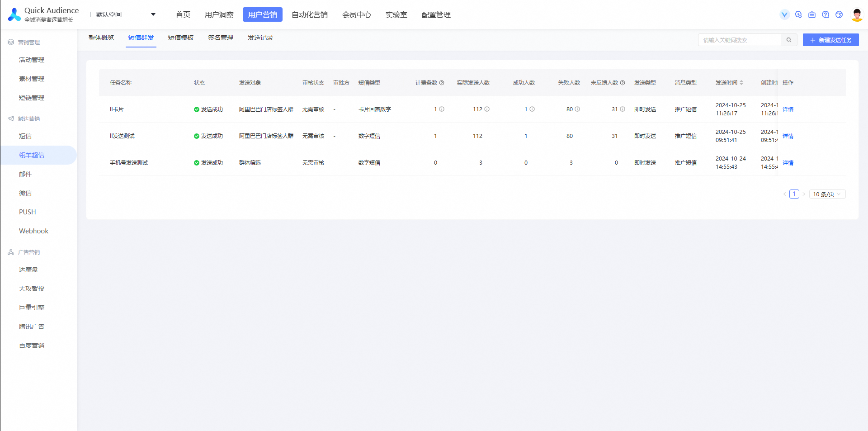Open the hexagon settings icon in header
This screenshot has width=868, height=431.
pyautogui.click(x=798, y=14)
